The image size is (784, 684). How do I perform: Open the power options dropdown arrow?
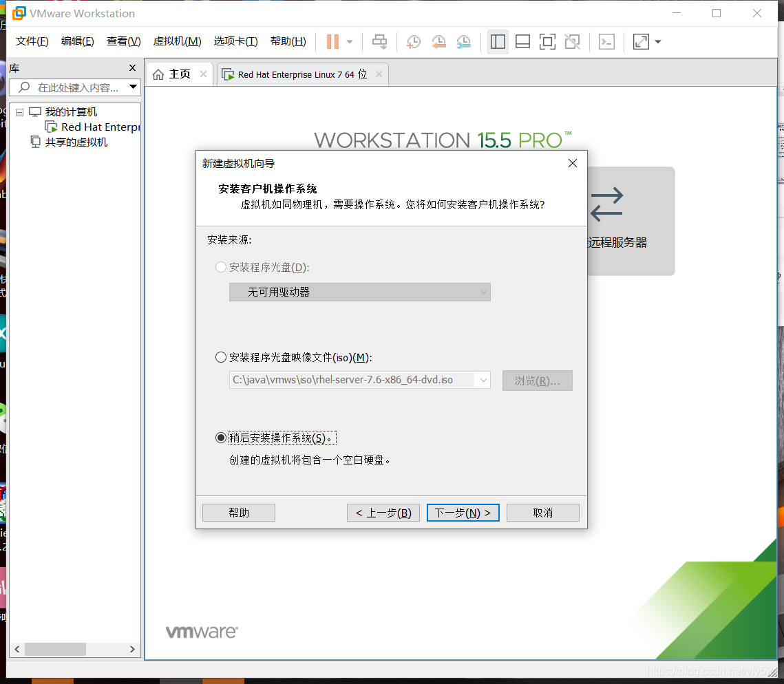(x=350, y=42)
